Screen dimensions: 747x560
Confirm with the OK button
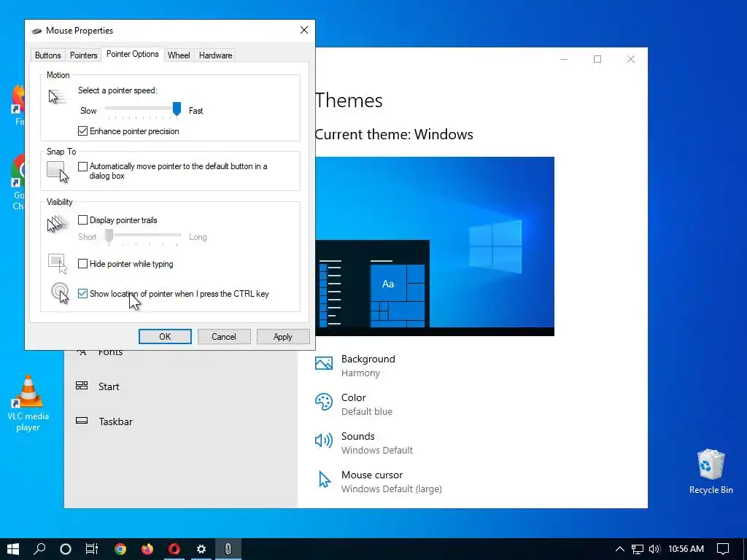coord(165,337)
